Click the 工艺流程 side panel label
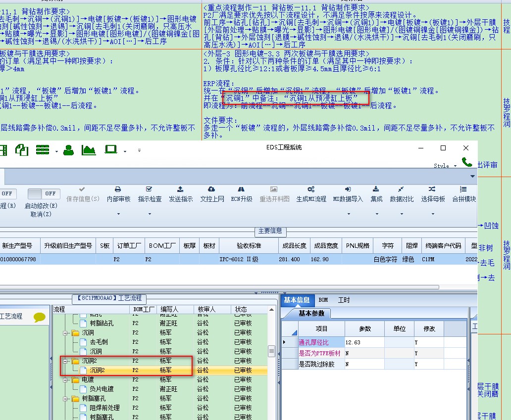The image size is (511, 420). coord(11,317)
